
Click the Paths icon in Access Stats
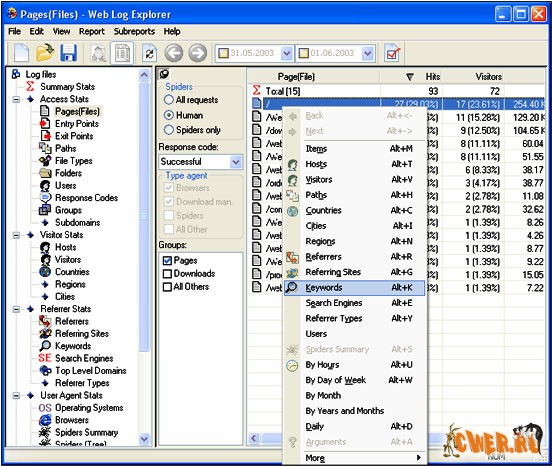tap(45, 148)
